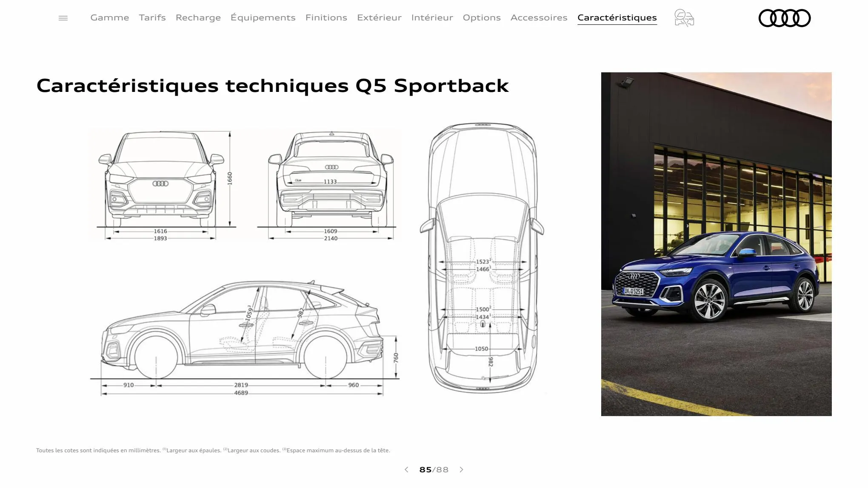This screenshot has height=488, width=868.
Task: Select the Caractéristiques tab
Action: tap(617, 18)
